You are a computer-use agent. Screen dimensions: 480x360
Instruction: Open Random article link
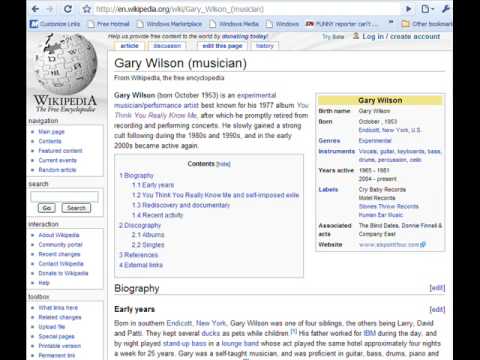click(57, 170)
